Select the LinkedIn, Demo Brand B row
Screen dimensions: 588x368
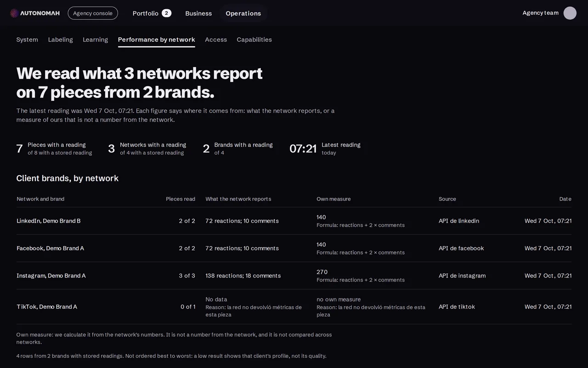294,221
